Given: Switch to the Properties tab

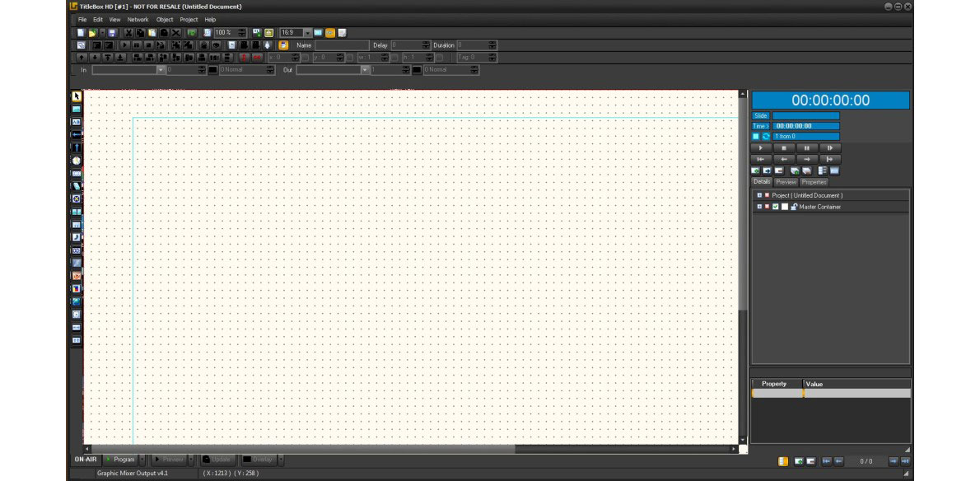Looking at the screenshot, I should click(x=814, y=182).
